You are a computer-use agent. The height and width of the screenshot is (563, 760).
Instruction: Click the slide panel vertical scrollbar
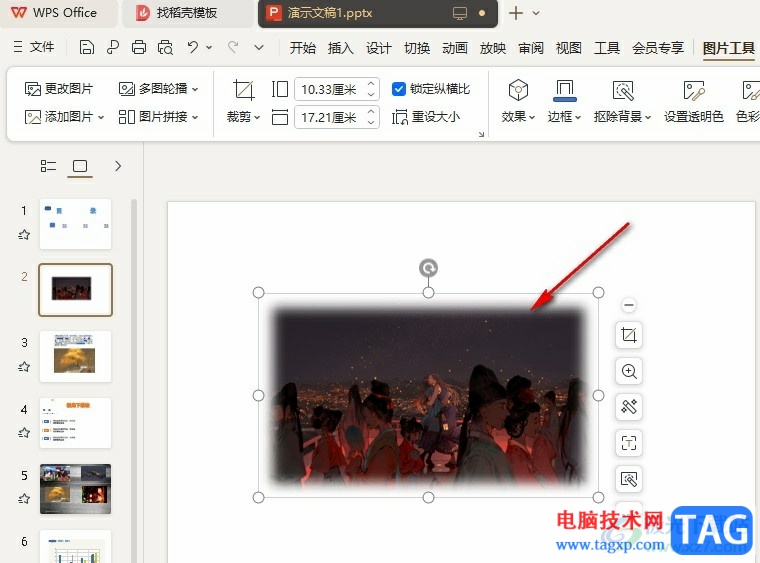click(134, 380)
